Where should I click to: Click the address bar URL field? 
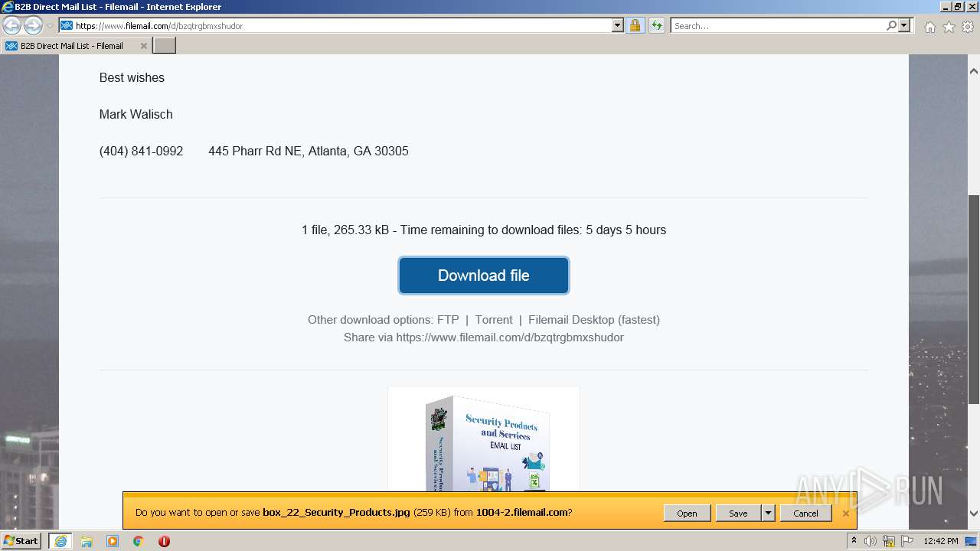pyautogui.click(x=342, y=26)
